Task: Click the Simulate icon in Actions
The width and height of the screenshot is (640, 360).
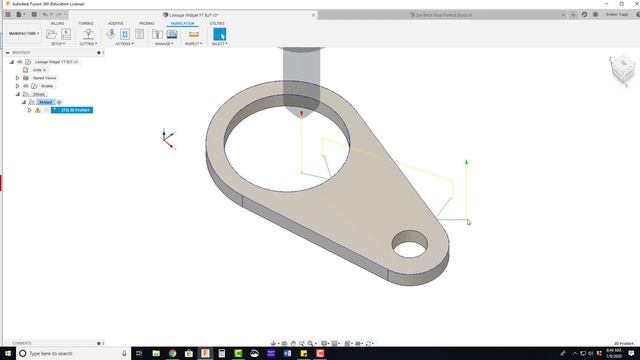Action: click(x=111, y=34)
